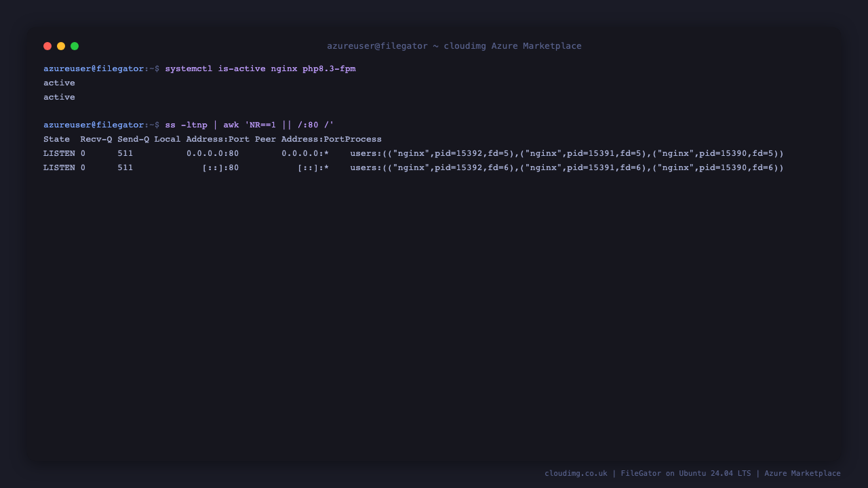Viewport: 868px width, 488px height.
Task: Click the prompt 'azureuser@filegator' before systemctl
Action: point(94,69)
